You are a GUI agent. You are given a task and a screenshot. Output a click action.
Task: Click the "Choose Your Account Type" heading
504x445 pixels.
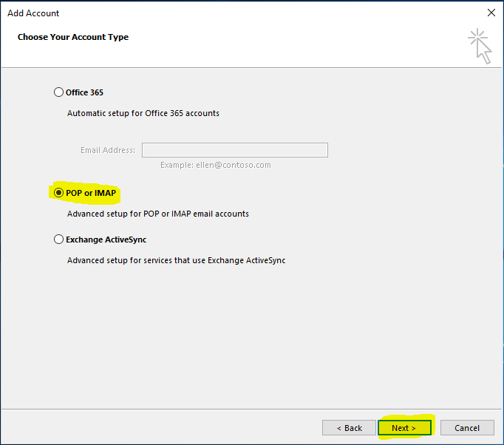tap(73, 37)
